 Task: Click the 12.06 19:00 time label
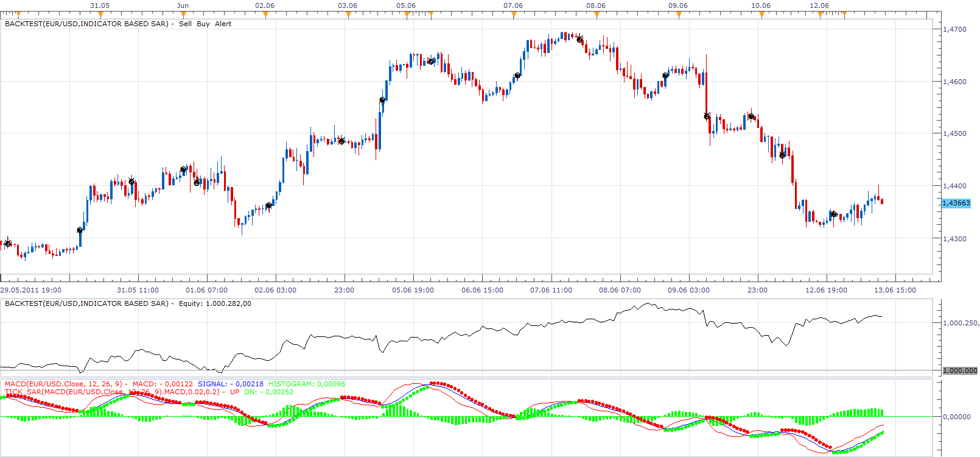point(826,290)
